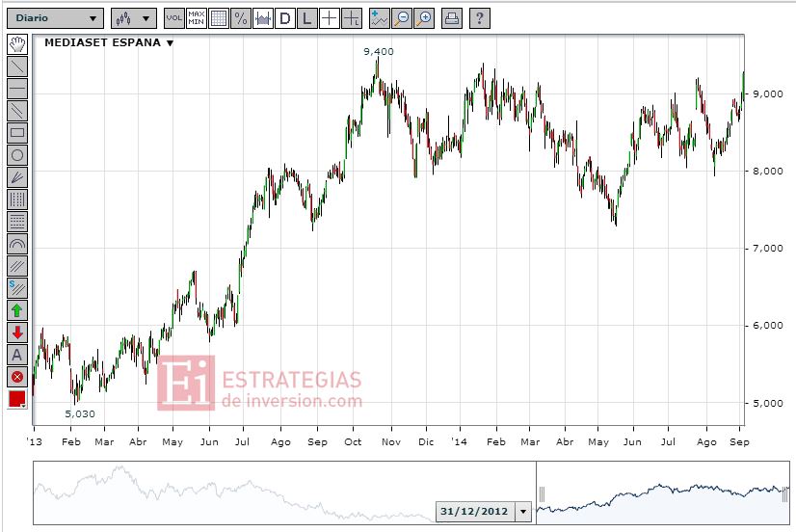Image resolution: width=796 pixels, height=532 pixels.
Task: Select the fan lines tool
Action: pos(17,177)
